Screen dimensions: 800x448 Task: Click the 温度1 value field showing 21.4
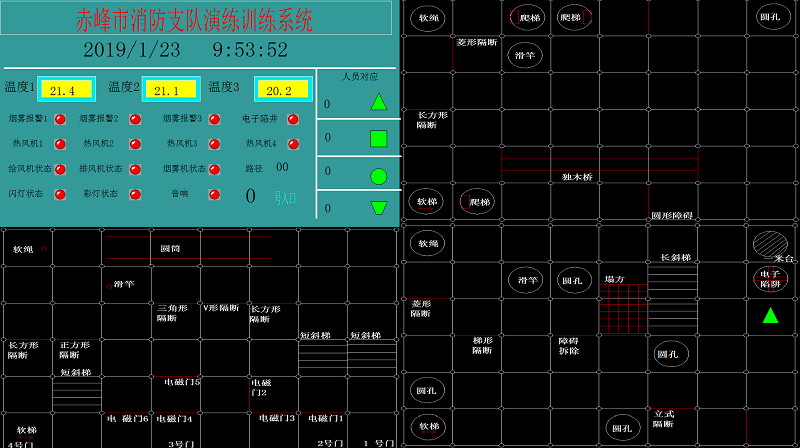click(66, 90)
